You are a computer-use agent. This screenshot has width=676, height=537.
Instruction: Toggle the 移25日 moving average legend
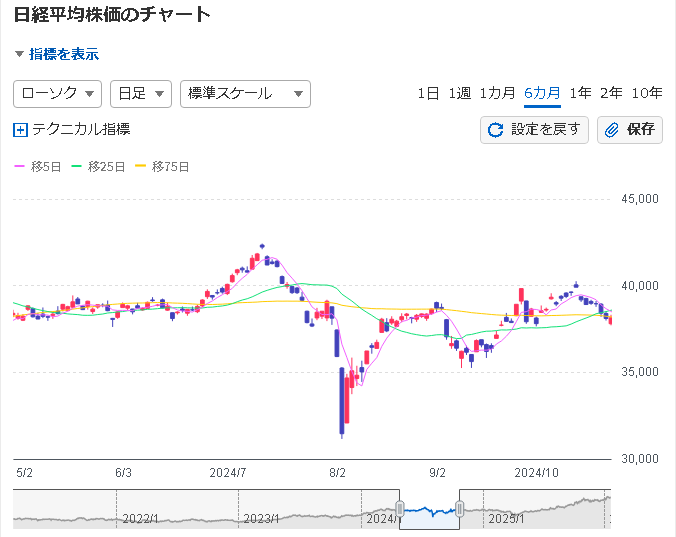click(98, 166)
